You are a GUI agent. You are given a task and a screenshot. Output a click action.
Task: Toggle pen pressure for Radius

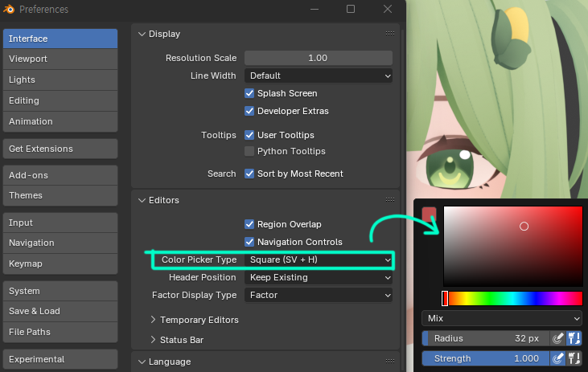(x=557, y=338)
